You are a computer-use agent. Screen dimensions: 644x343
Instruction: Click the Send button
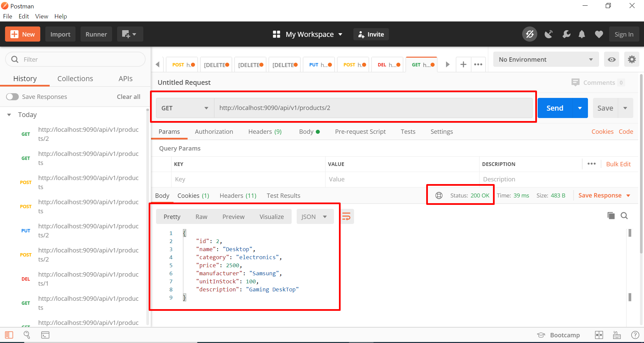pyautogui.click(x=555, y=108)
